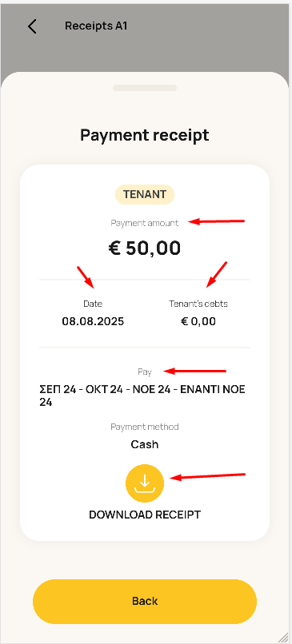Click the Tenant's debts label
This screenshot has width=292, height=644.
198,304
